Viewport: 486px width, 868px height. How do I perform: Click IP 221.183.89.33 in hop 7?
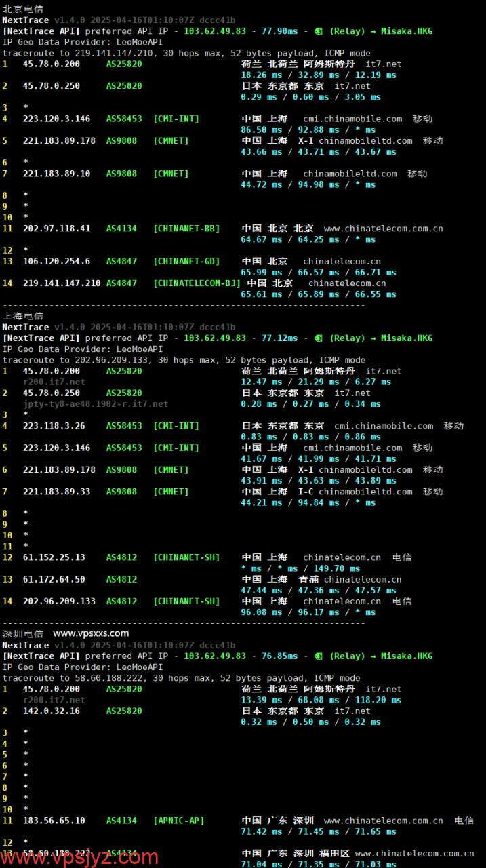coord(56,492)
